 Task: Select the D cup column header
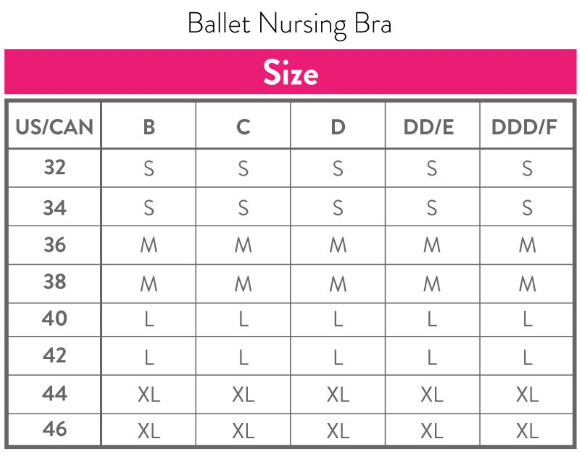point(338,127)
